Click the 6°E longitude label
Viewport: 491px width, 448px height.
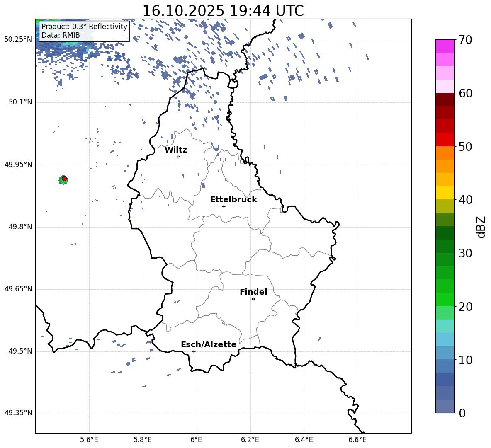pos(196,440)
